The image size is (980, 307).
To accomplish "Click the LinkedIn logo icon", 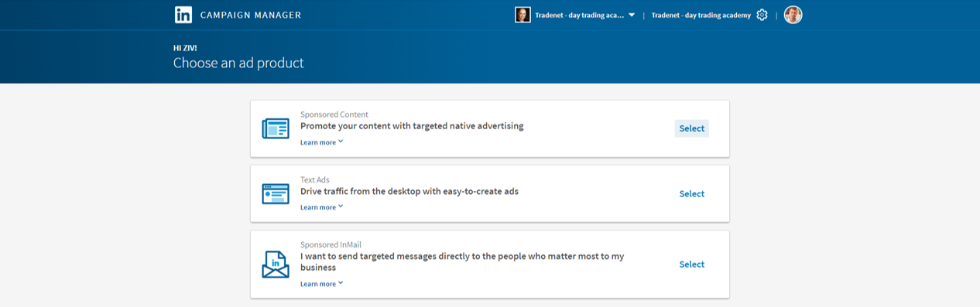I will pyautogui.click(x=183, y=15).
